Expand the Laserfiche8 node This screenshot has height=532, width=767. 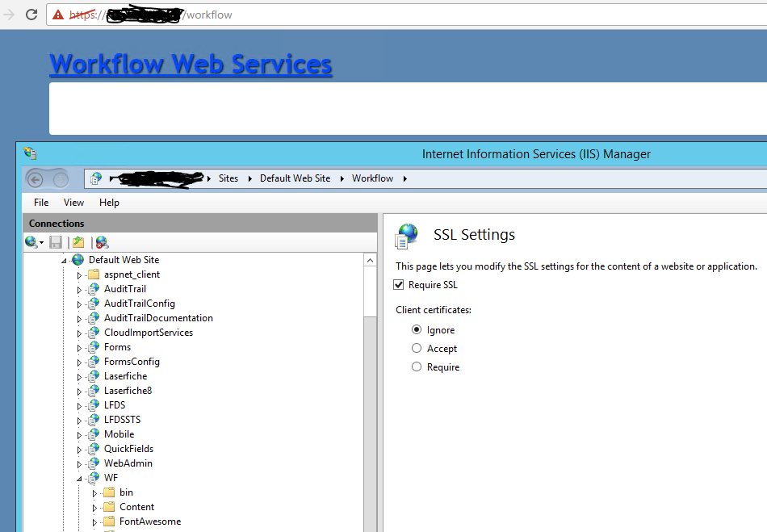pos(79,392)
